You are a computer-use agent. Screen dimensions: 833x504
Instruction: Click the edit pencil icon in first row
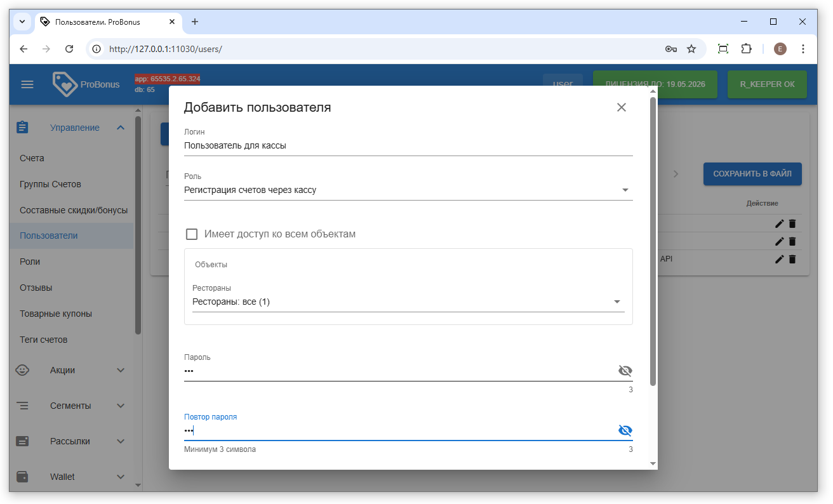780,223
